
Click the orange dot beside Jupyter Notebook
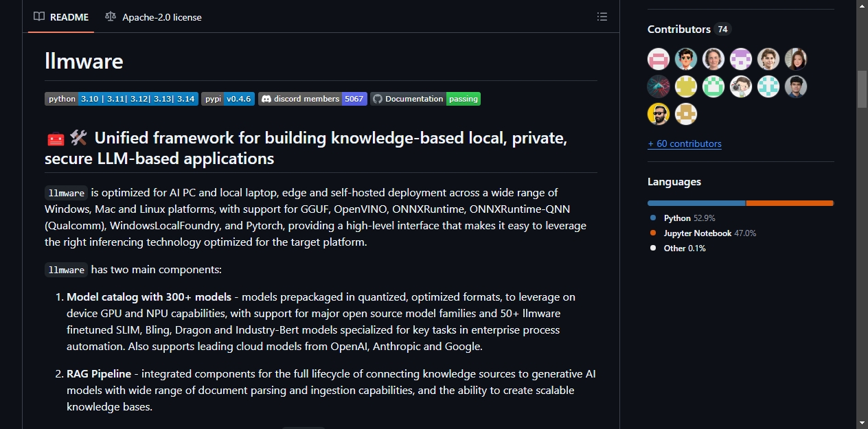tap(653, 233)
